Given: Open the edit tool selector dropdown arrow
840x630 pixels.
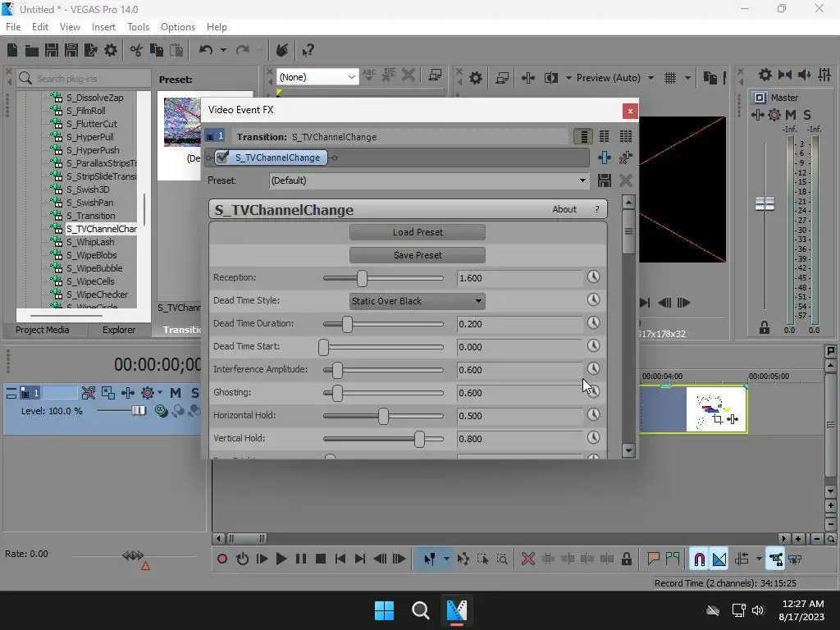Looking at the screenshot, I should 446,559.
